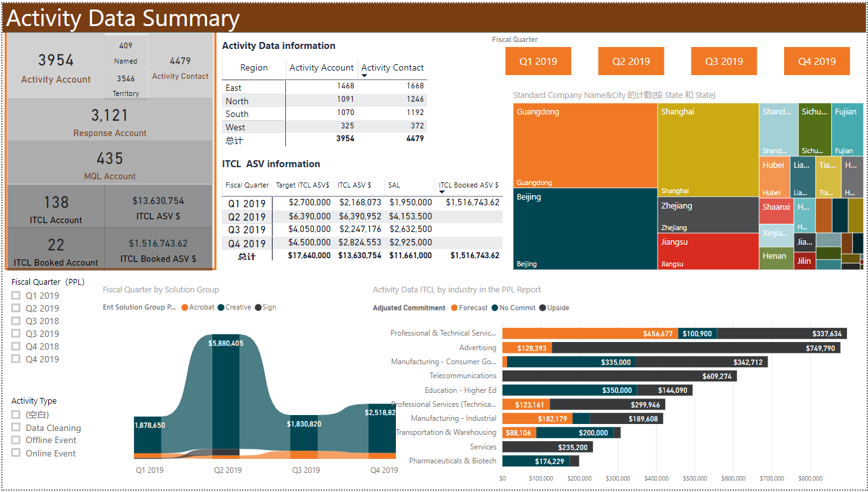Sort by the Target ITCL ASV$ column header
868x492 pixels.
click(x=302, y=186)
